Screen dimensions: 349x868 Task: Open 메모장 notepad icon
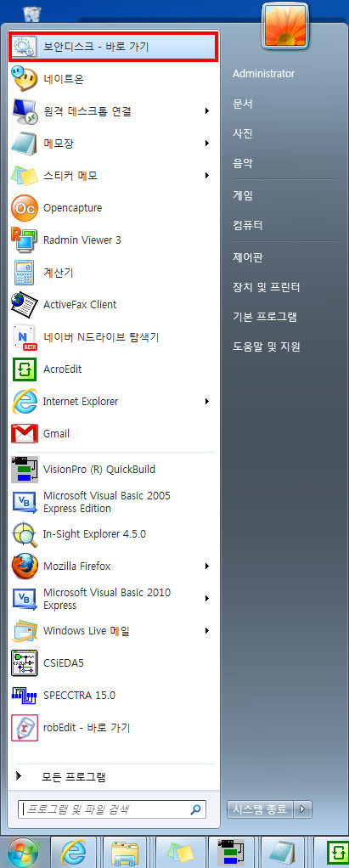point(25,144)
